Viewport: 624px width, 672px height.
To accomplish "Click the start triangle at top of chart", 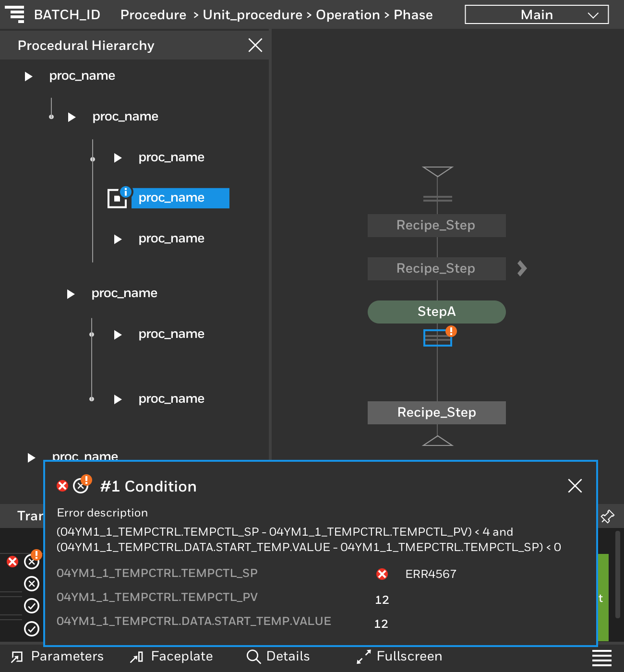I will [x=437, y=171].
